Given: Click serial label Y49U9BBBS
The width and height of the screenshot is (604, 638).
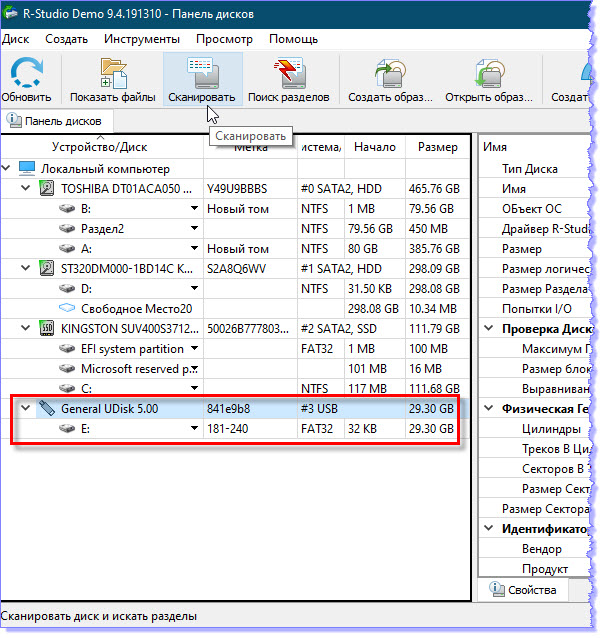Looking at the screenshot, I should pyautogui.click(x=239, y=190).
